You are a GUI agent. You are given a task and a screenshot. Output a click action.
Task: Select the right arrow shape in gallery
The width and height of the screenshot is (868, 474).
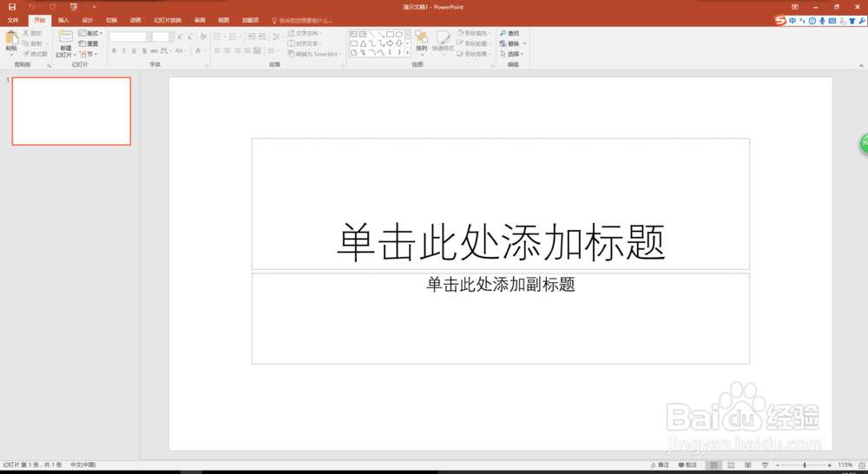tap(390, 43)
